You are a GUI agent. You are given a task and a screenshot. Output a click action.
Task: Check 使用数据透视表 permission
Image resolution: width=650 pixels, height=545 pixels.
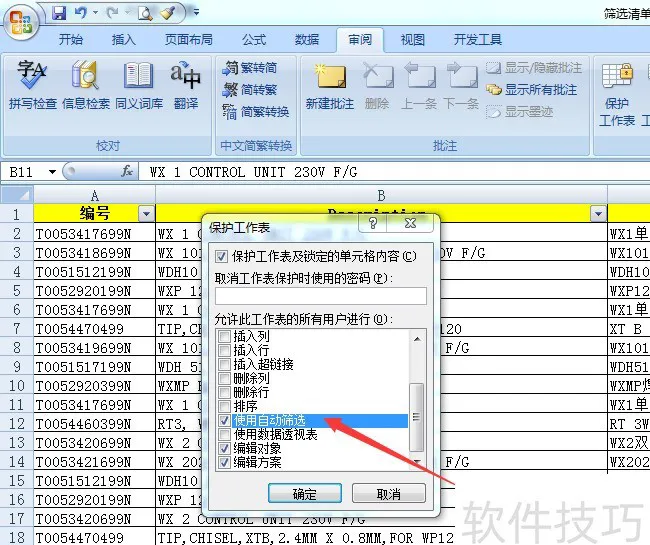pos(224,434)
